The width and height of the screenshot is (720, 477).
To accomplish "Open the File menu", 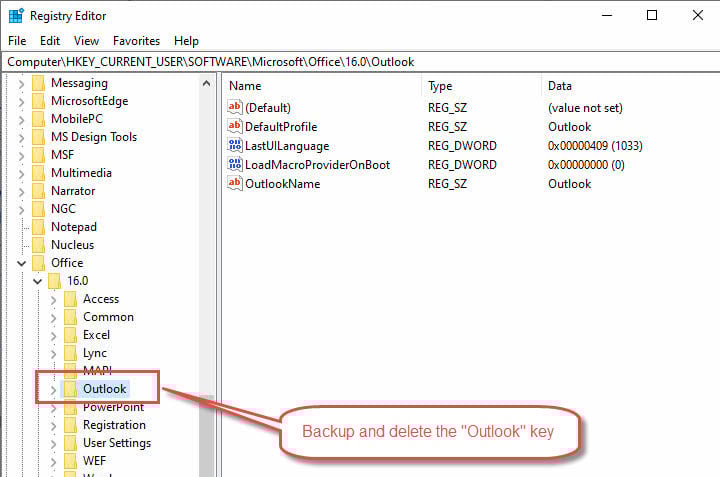I will pyautogui.click(x=17, y=41).
